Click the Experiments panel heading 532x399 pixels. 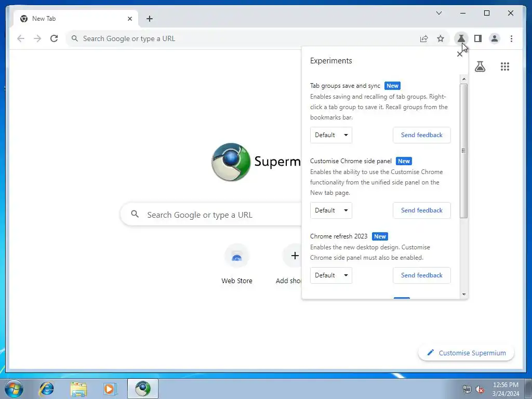(x=331, y=61)
